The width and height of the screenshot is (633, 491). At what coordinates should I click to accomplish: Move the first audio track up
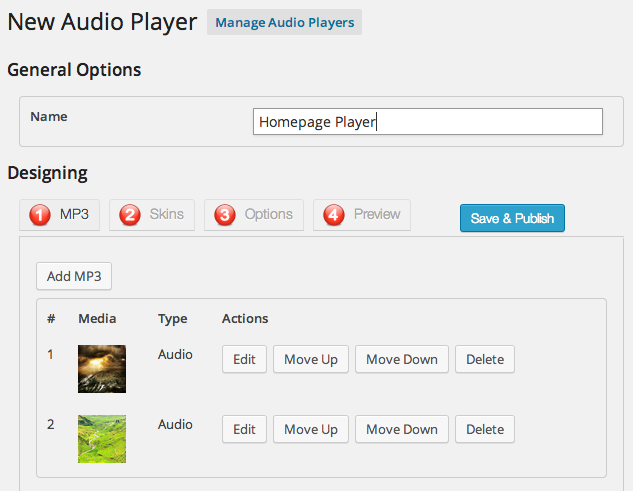311,359
